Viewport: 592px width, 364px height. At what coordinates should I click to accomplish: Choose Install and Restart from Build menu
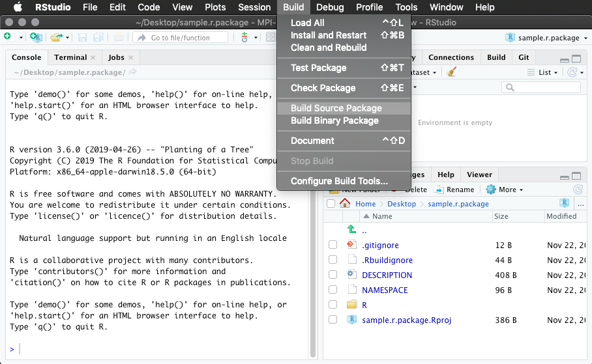tap(344, 35)
